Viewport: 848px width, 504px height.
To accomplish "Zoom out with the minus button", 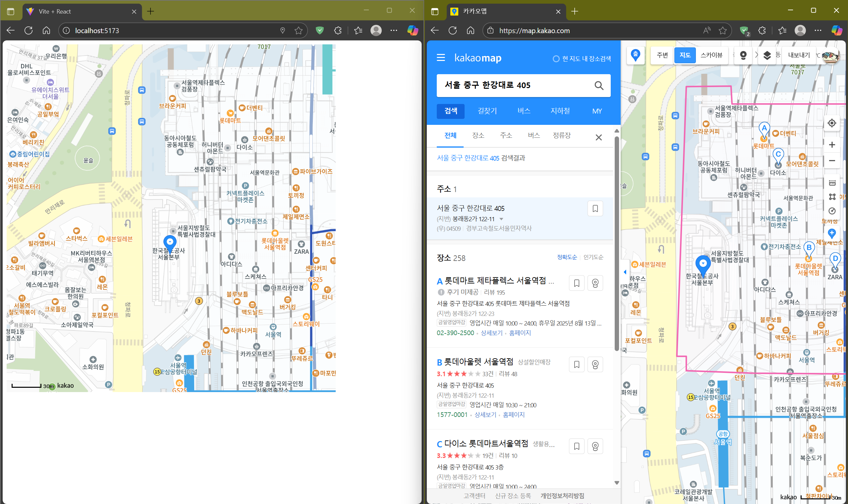I will (x=831, y=161).
